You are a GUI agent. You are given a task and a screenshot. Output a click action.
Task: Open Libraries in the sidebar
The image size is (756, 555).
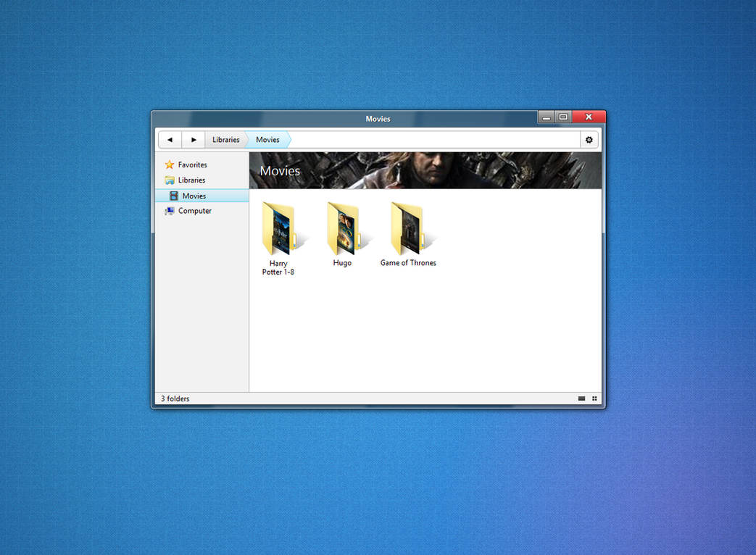click(191, 180)
